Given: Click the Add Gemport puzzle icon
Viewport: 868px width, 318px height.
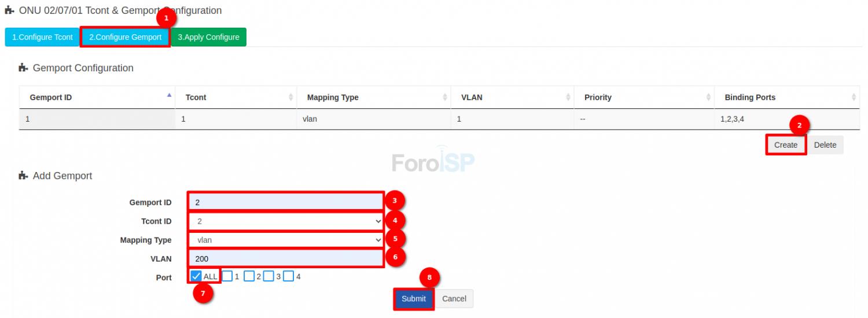Looking at the screenshot, I should (x=23, y=176).
